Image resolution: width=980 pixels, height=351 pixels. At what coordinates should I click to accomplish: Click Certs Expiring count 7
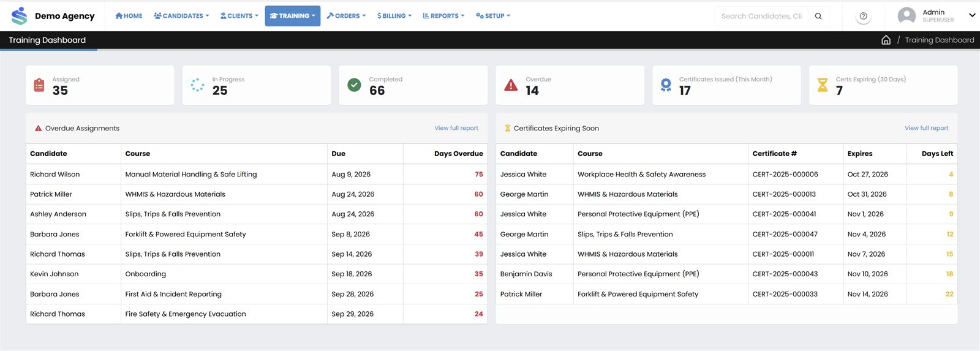839,91
